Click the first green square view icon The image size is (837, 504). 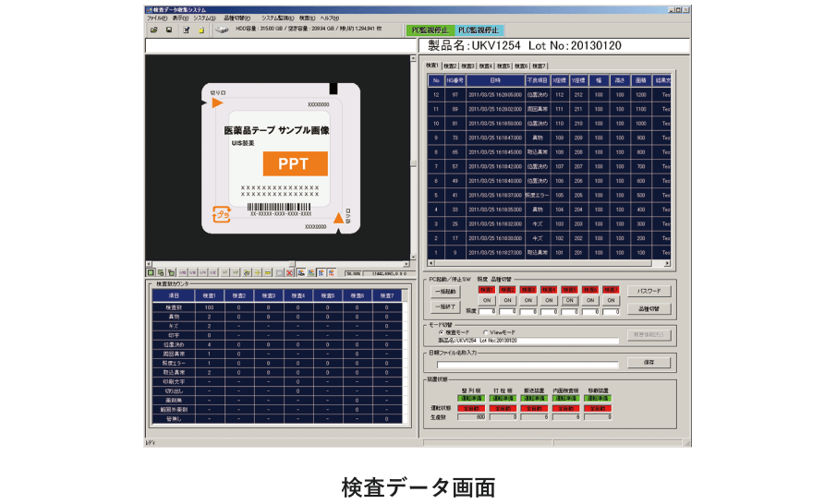click(x=151, y=273)
